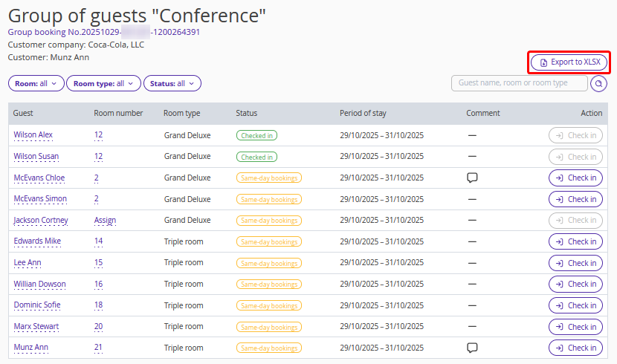Viewport: 617px width, 364px height.
Task: Click Assign room for Jackson Cortney
Action: [105, 221]
